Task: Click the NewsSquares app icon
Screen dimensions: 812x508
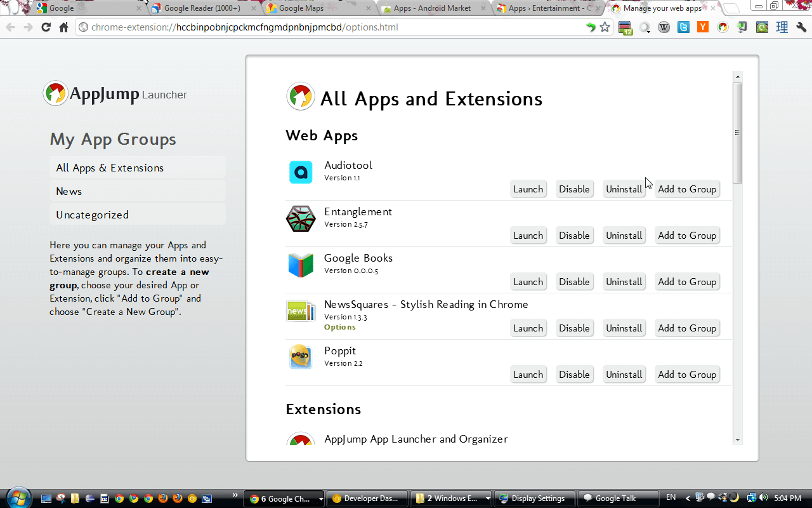Action: pyautogui.click(x=301, y=311)
